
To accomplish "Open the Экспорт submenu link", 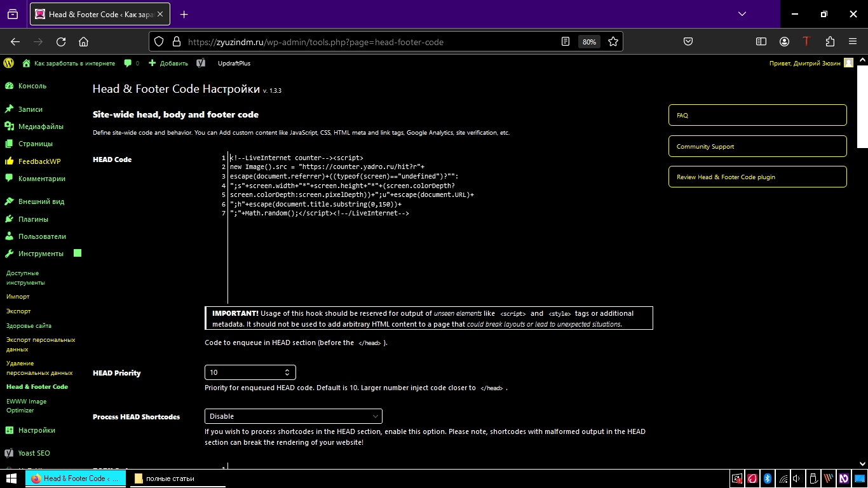I will (18, 311).
